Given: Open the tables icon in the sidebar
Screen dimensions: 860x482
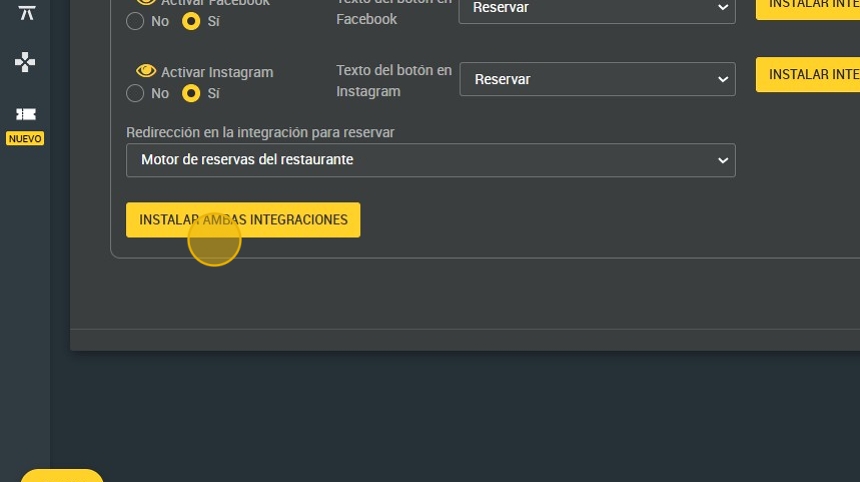Looking at the screenshot, I should pyautogui.click(x=26, y=13).
